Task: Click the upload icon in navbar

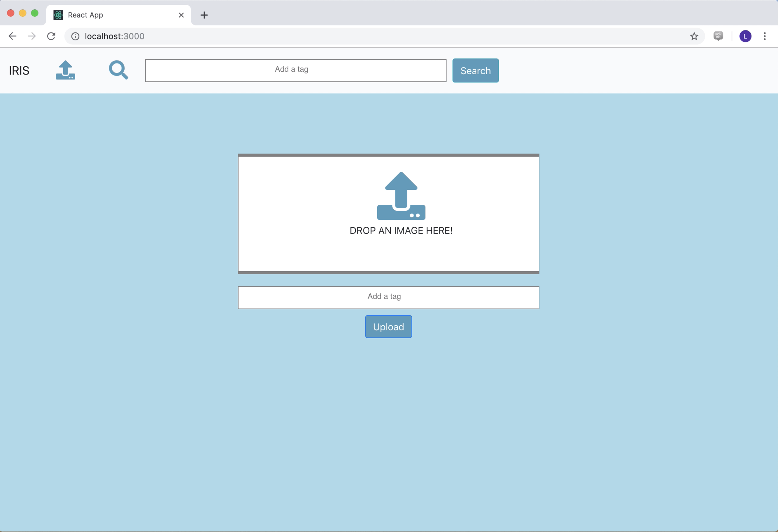Action: pos(65,70)
